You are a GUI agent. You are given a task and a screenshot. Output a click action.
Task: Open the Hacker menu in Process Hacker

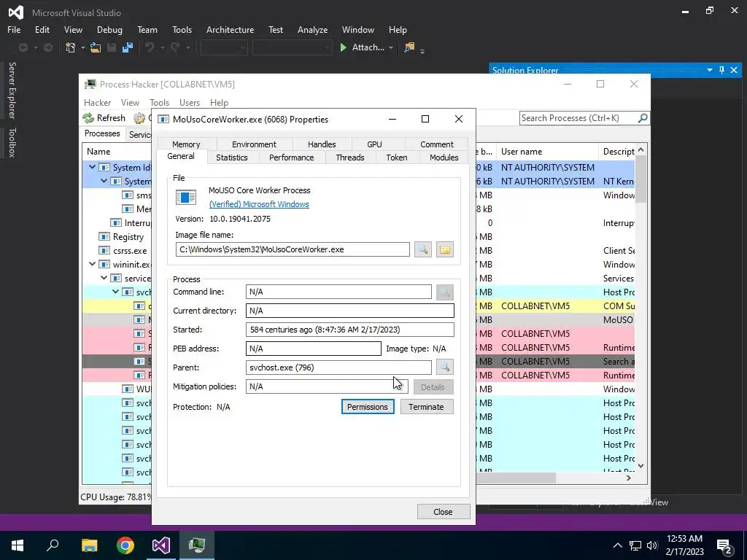[97, 102]
